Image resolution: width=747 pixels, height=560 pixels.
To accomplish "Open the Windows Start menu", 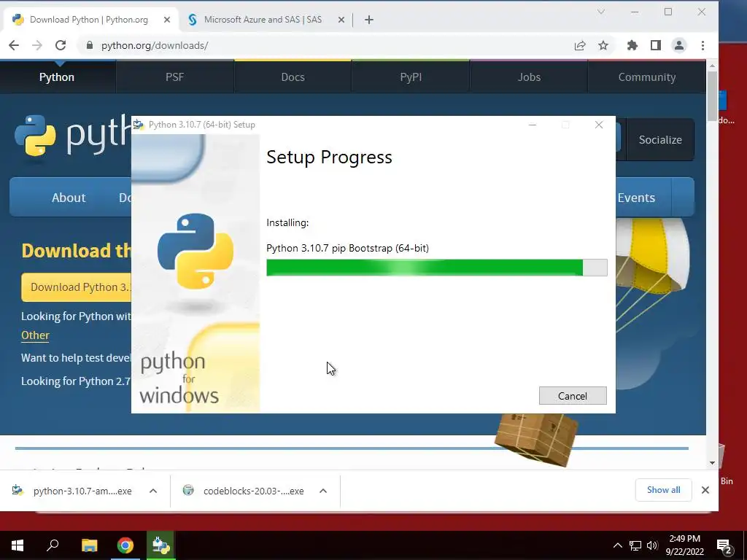I will tap(18, 545).
